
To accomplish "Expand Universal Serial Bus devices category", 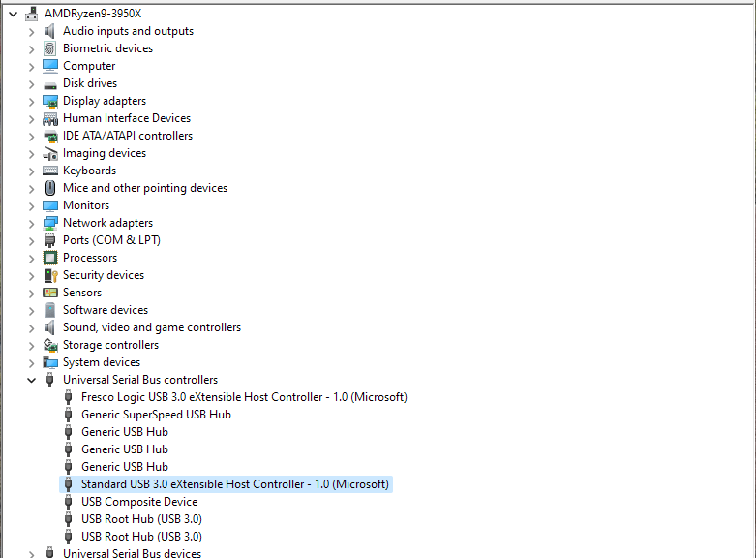I will tap(31, 554).
